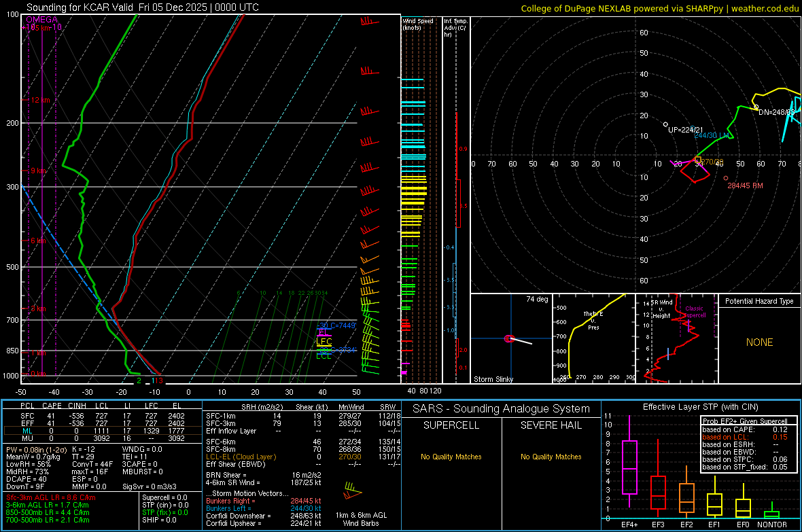Viewport: 802px width, 532px height.
Task: Click the 'WNDG = 0.0' value
Action: (x=142, y=449)
